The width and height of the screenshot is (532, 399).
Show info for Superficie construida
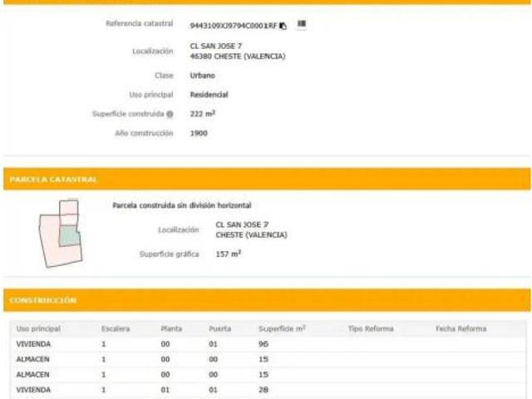170,115
